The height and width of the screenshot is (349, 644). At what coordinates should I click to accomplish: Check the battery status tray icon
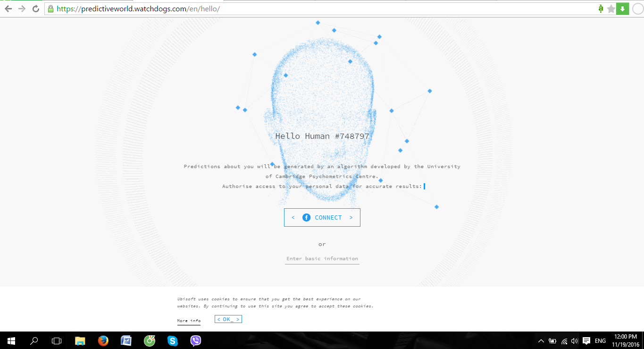pyautogui.click(x=552, y=340)
